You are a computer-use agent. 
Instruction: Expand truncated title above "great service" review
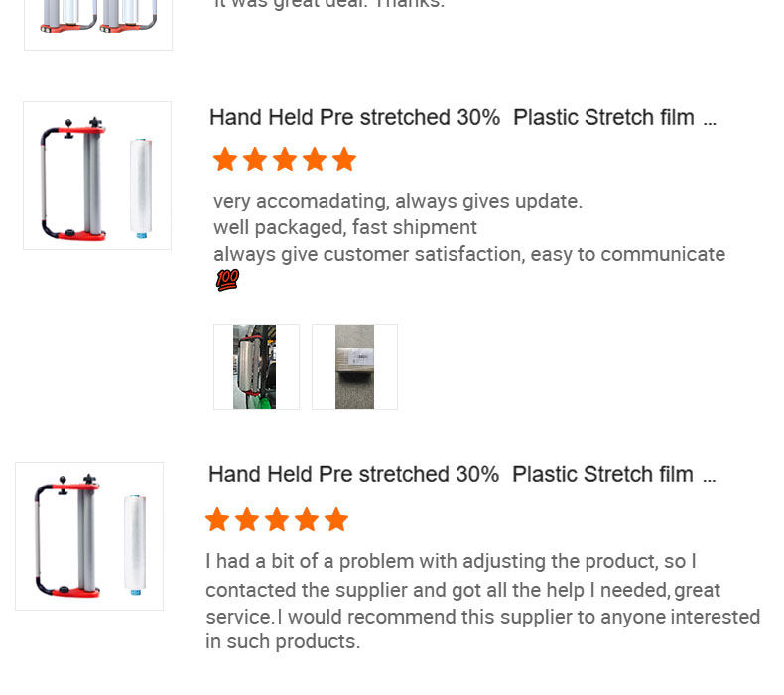click(709, 477)
